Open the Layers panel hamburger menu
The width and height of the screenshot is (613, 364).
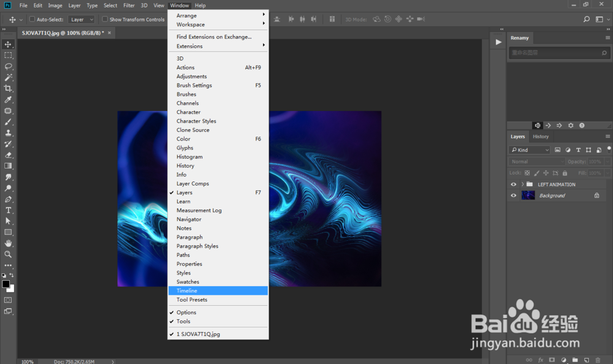pos(607,137)
